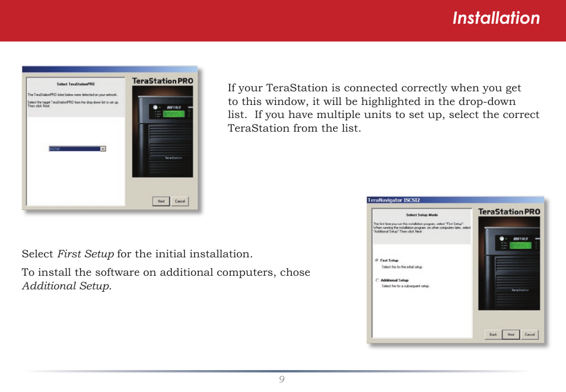The width and height of the screenshot is (566, 392).
Task: Click the TeraStation photo in the Setup Mode window
Action: [509, 263]
